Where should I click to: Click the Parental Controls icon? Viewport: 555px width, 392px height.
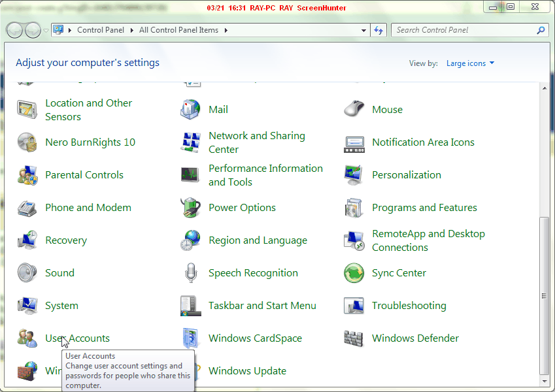click(27, 175)
